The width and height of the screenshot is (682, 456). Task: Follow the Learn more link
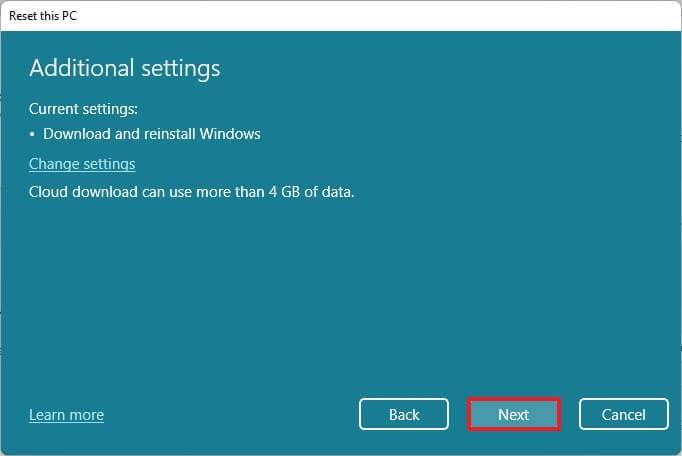(x=66, y=415)
